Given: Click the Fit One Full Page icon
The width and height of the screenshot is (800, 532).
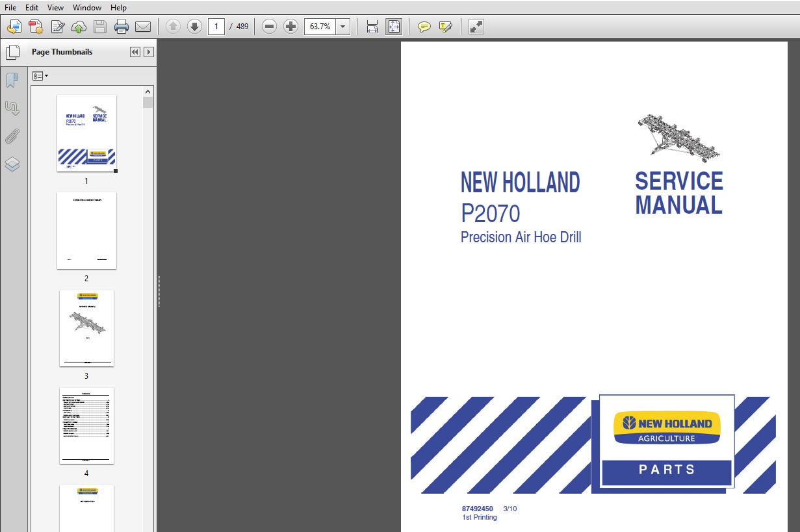Looking at the screenshot, I should 394,27.
